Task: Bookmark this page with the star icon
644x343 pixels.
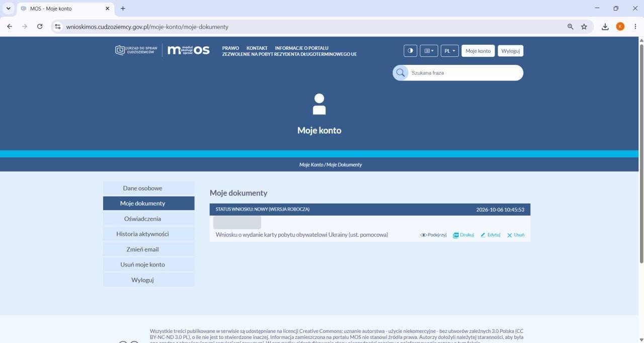Action: 584,27
